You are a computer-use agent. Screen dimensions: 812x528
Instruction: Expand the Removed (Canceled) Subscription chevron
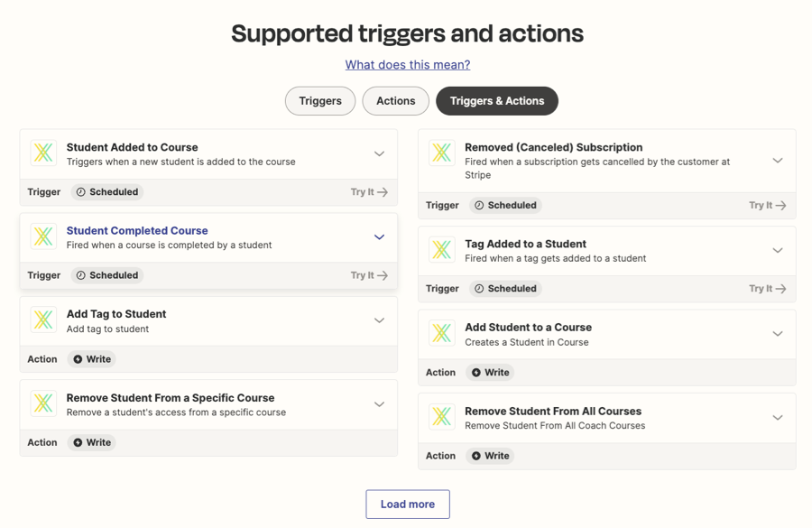778,161
